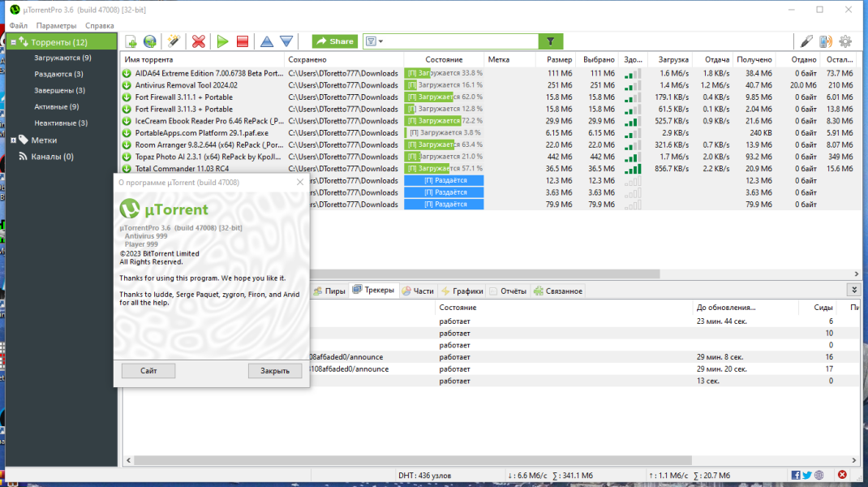The image size is (868, 487).
Task: Switch to the Отчёты tab
Action: (508, 291)
